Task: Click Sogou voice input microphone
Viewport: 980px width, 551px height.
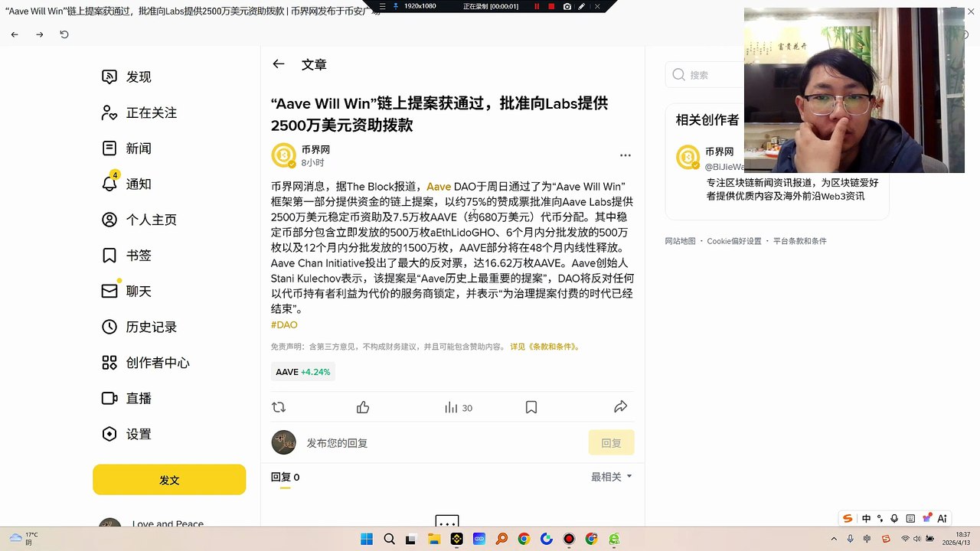Action: [894, 518]
